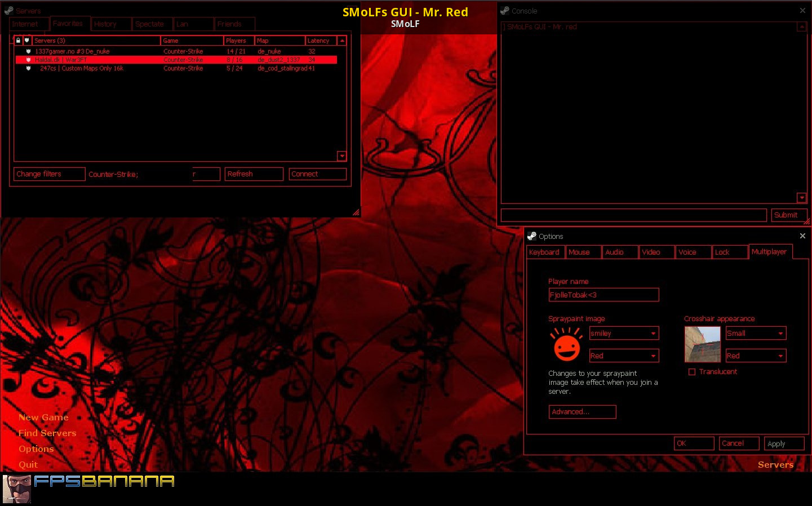
Task: Close the Options window
Action: point(802,236)
